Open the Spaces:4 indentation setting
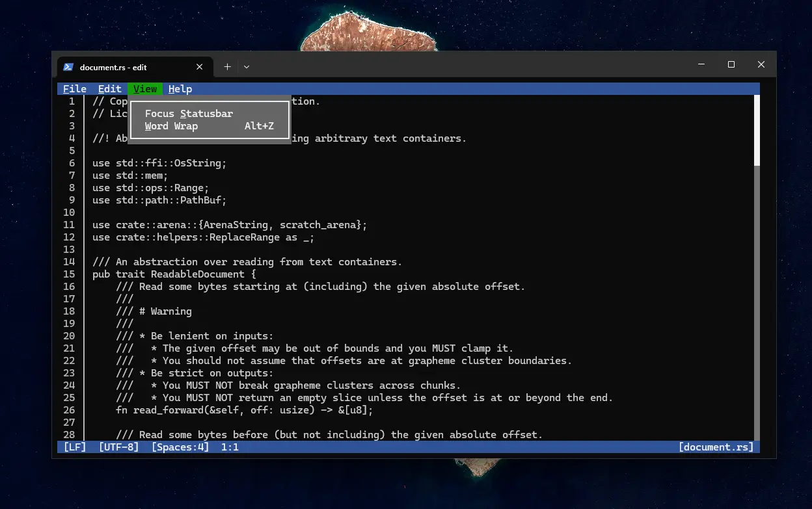 point(180,447)
